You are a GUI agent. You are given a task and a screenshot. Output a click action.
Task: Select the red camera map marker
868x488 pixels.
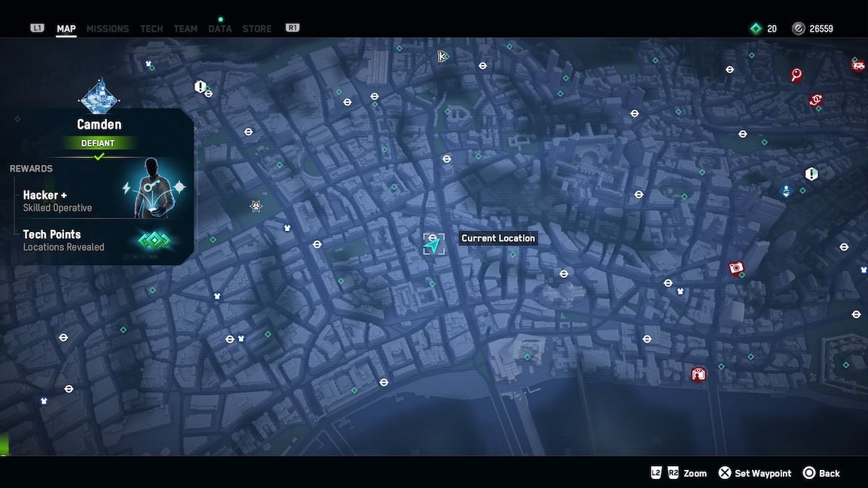click(x=735, y=268)
